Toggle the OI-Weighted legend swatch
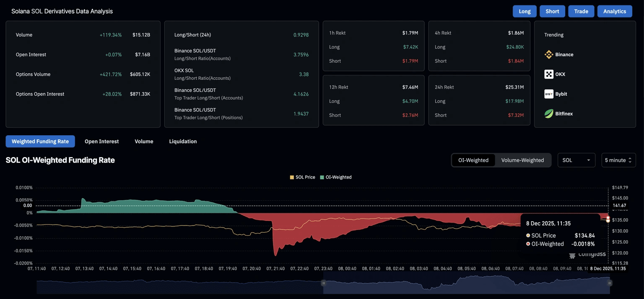 (322, 177)
